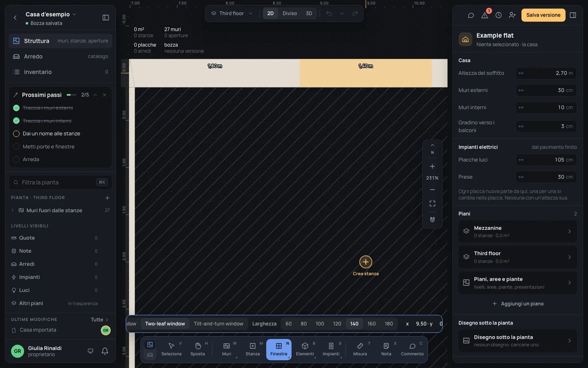This screenshot has width=588, height=368.
Task: Click the fit-to-screen icon
Action: click(432, 204)
